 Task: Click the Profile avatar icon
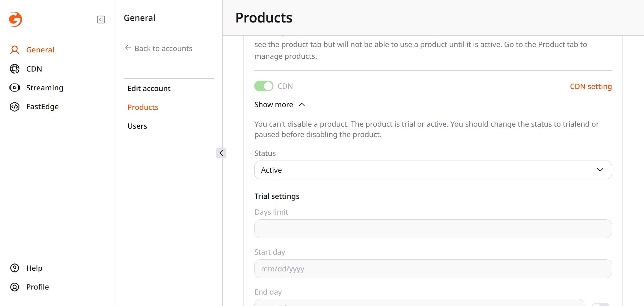(x=14, y=287)
